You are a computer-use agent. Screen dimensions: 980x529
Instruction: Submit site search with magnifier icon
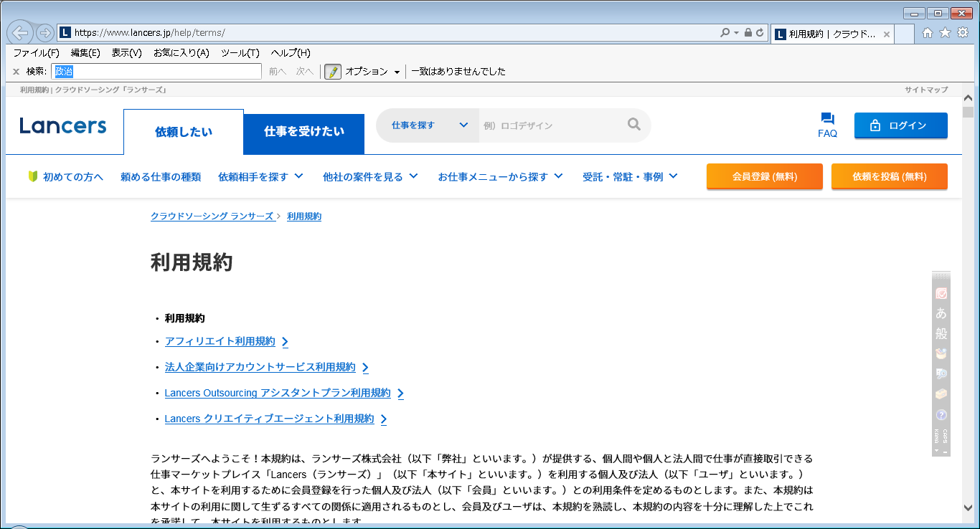tap(633, 125)
